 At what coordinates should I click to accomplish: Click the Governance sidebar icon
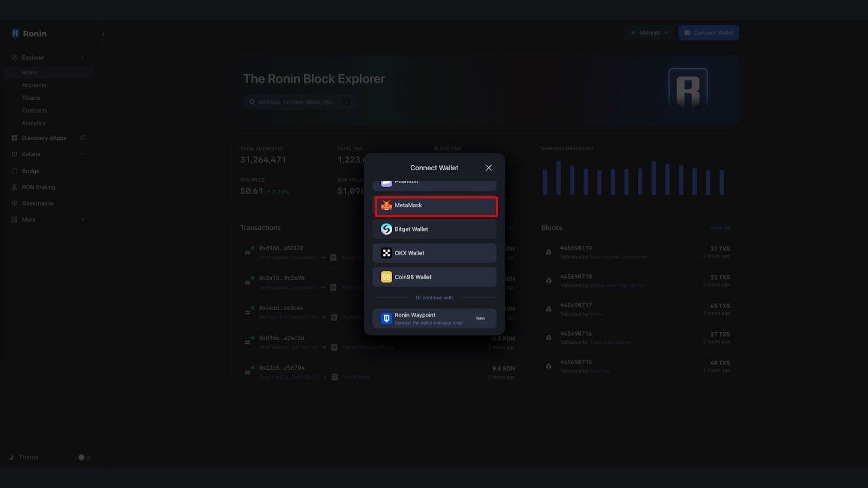click(x=14, y=204)
